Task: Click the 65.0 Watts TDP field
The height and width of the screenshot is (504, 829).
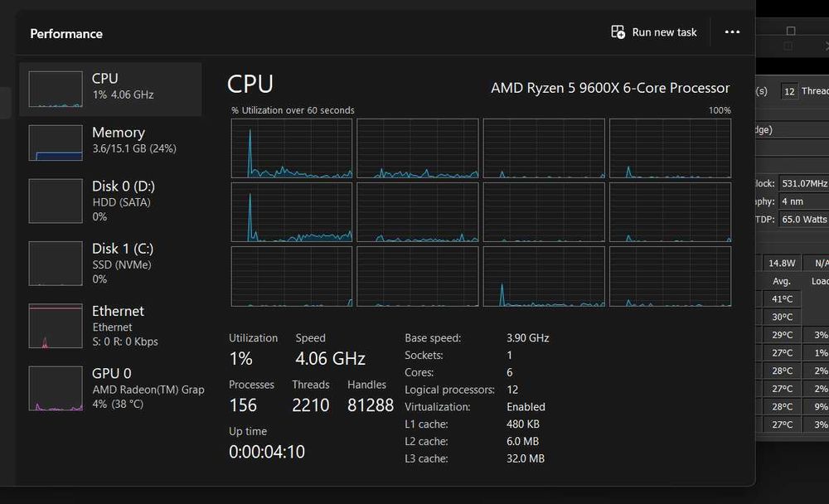Action: point(804,220)
